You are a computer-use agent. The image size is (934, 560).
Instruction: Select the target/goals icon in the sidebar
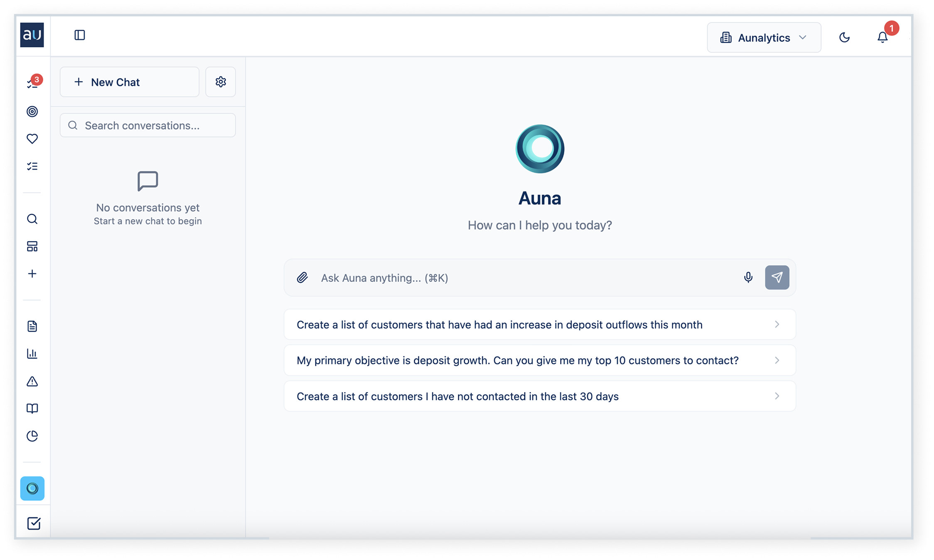32,111
